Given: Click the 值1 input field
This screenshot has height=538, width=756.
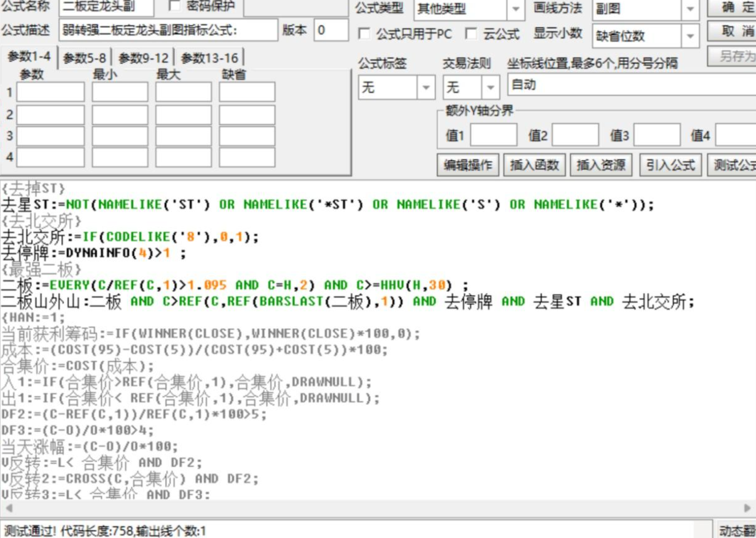Looking at the screenshot, I should pos(494,135).
